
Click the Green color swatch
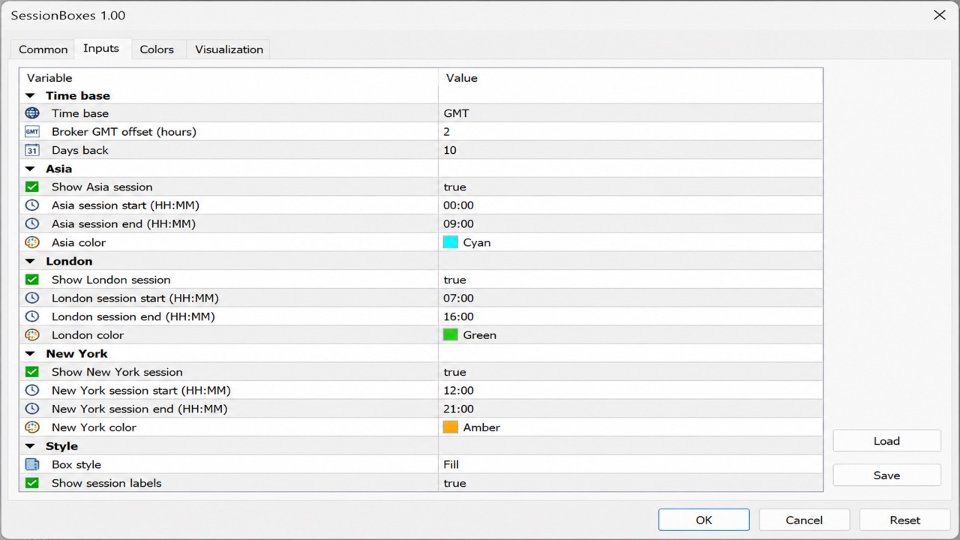(x=451, y=335)
